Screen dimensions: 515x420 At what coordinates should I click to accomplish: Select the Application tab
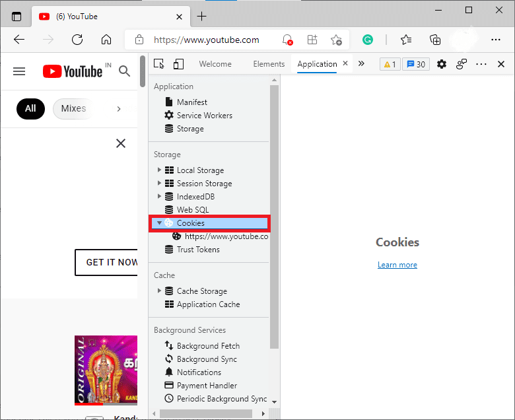pos(317,64)
